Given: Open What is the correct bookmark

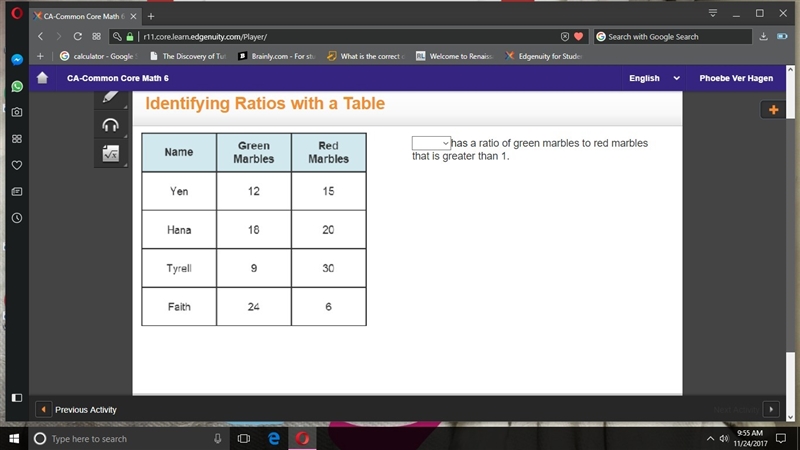Looking at the screenshot, I should (366, 56).
